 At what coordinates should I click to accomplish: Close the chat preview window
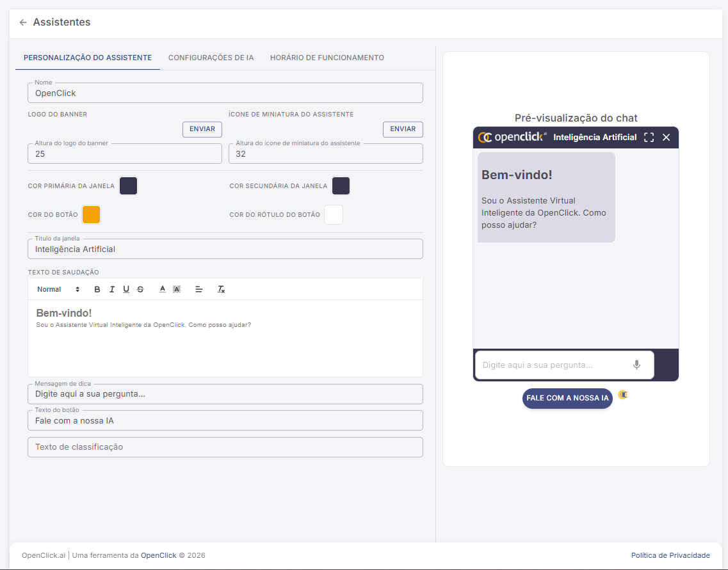666,138
